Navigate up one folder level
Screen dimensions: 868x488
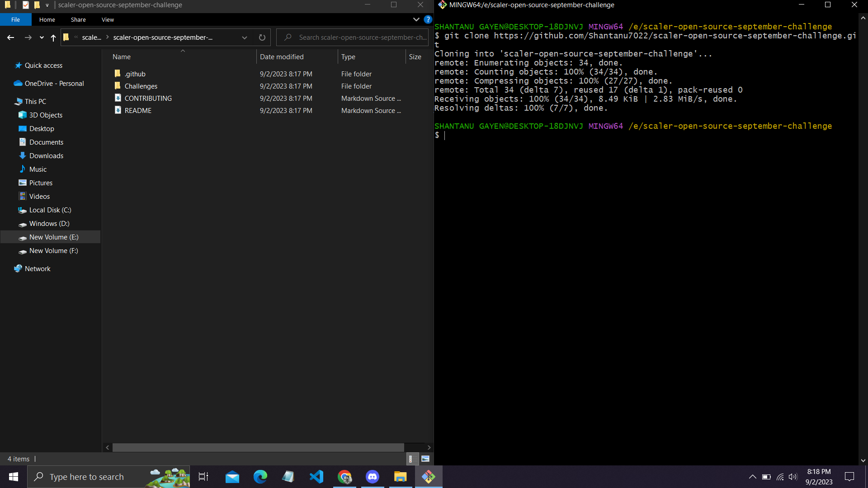[53, 38]
